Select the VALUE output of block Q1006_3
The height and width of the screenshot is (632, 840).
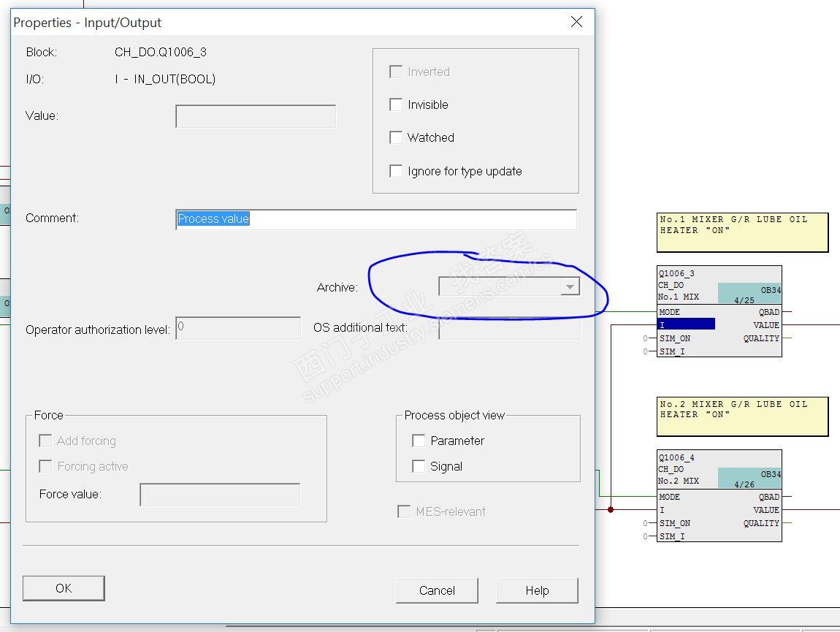[766, 325]
